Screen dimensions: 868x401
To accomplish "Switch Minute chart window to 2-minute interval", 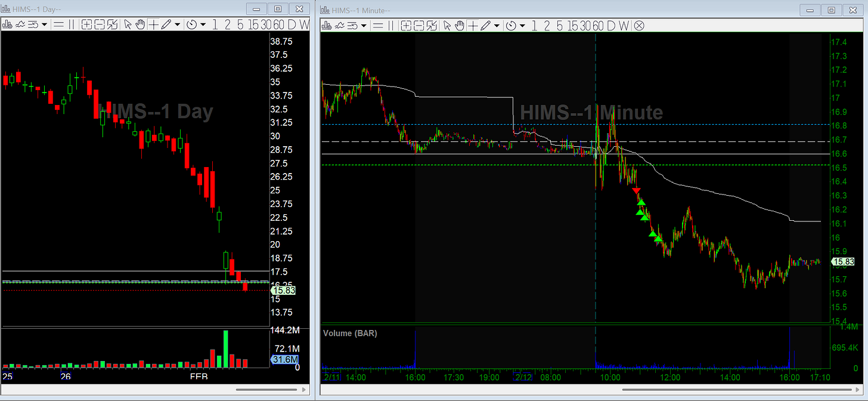I will click(547, 25).
